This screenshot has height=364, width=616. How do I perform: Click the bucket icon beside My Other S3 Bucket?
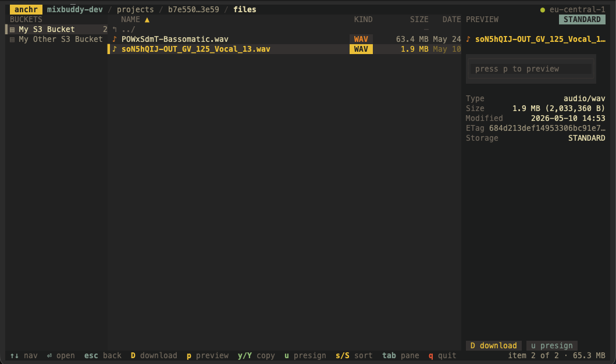[x=12, y=40]
